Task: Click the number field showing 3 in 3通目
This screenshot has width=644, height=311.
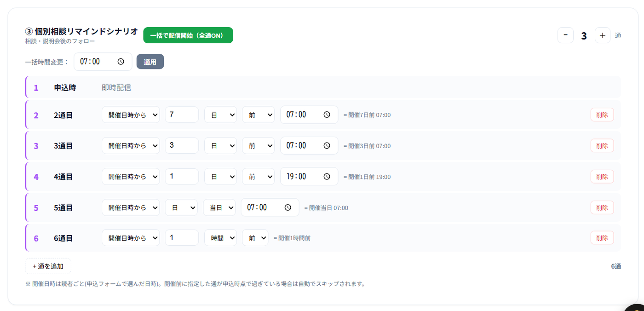Action: [182, 145]
